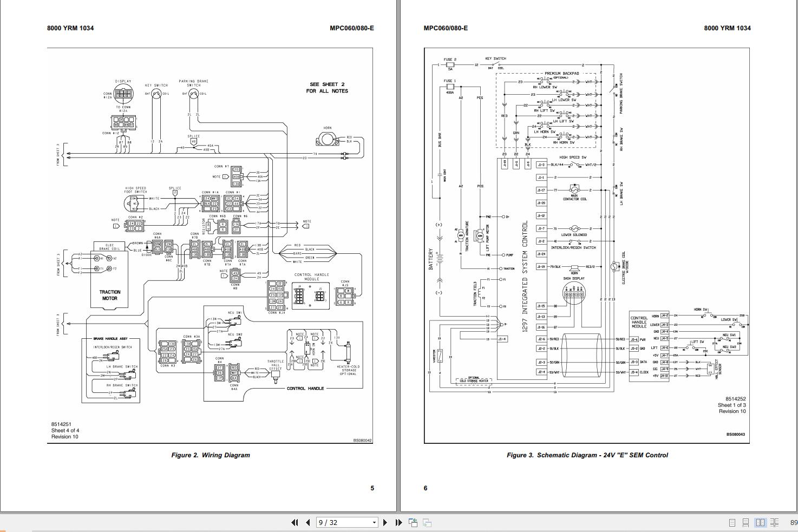Image resolution: width=798 pixels, height=532 pixels.
Task: Go to the first page
Action: tap(295, 523)
